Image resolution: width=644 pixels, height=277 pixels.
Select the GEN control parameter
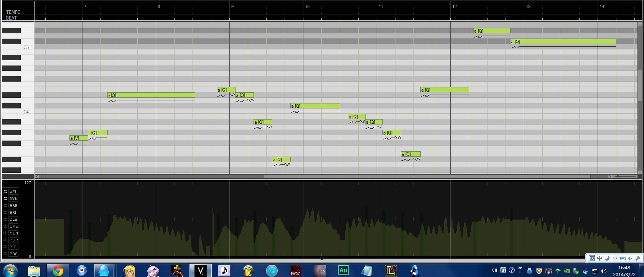pyautogui.click(x=13, y=233)
